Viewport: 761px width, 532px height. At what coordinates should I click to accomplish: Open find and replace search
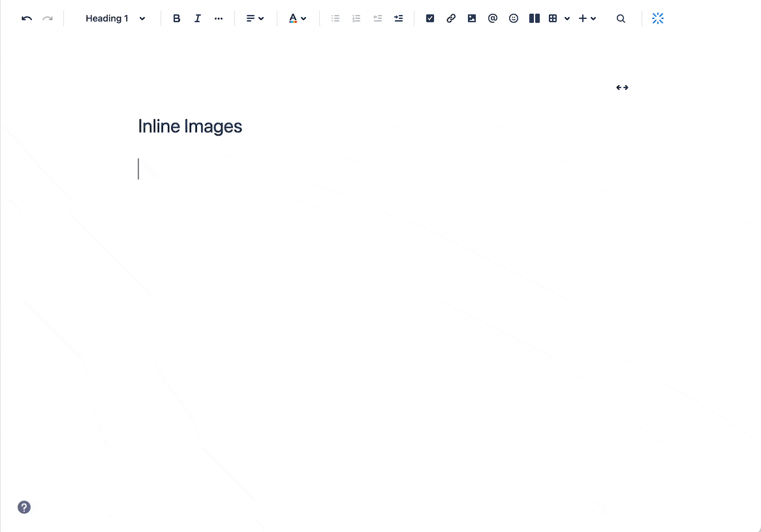[621, 18]
